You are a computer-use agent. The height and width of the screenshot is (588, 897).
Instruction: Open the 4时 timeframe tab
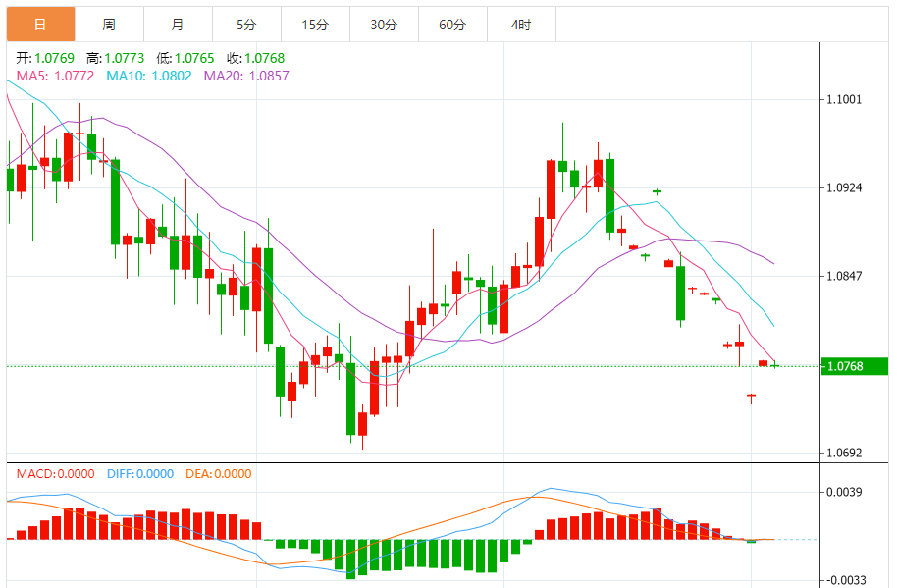click(x=521, y=25)
